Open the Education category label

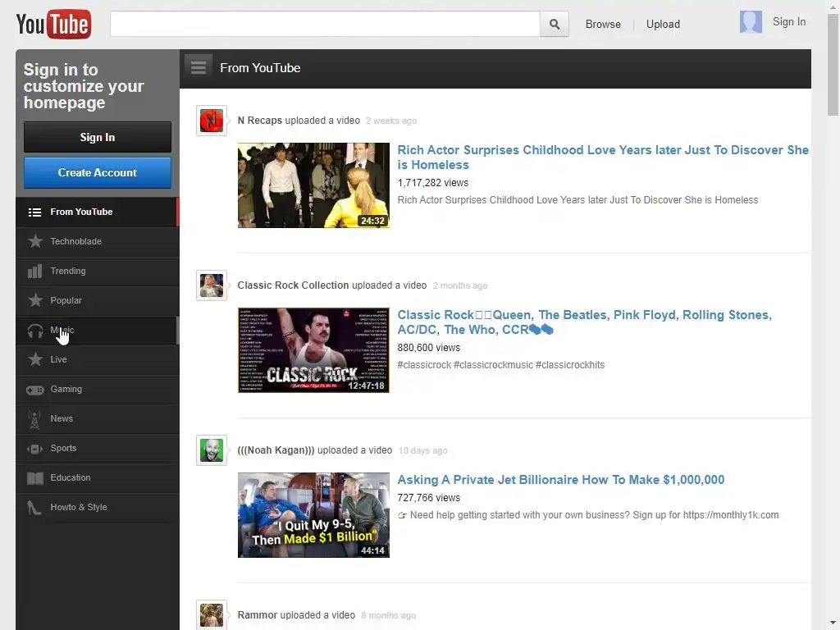pos(71,477)
